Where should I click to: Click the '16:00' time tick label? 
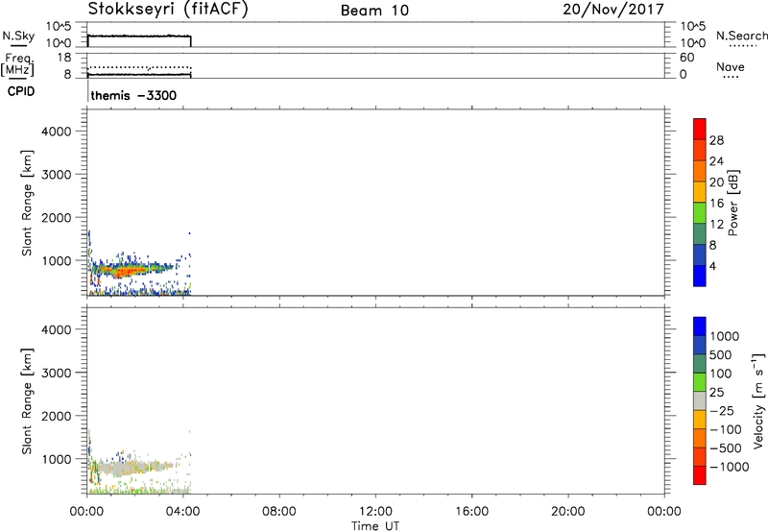coord(471,512)
